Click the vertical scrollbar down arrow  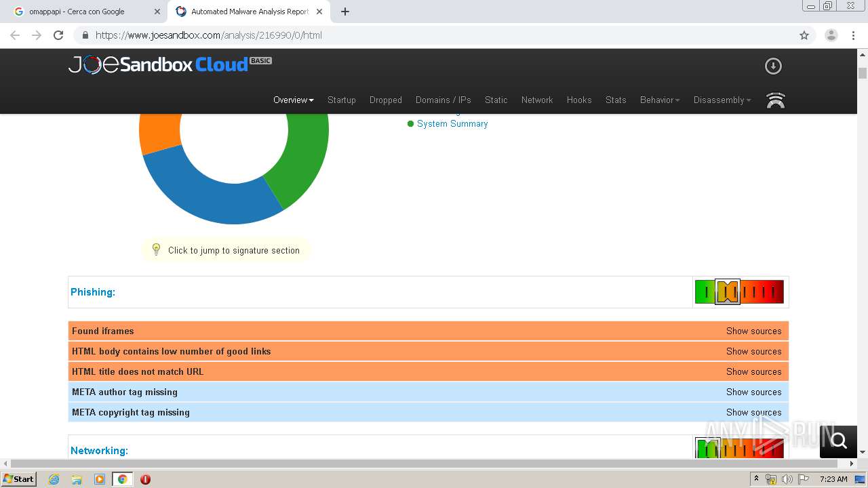[x=863, y=452]
